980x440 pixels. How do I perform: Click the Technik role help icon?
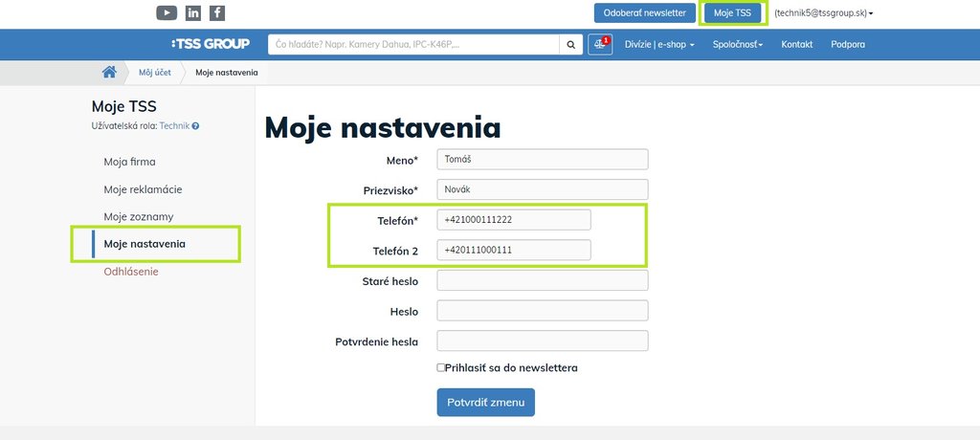(x=195, y=125)
